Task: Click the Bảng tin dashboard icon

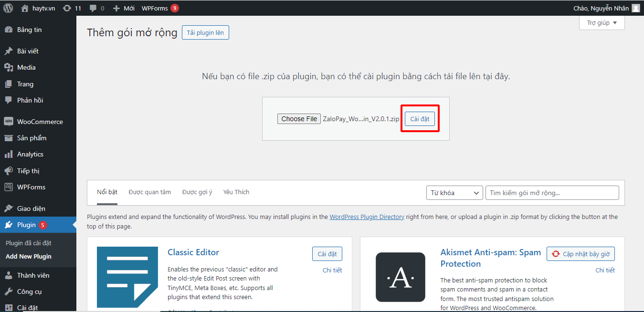Action: click(x=9, y=30)
